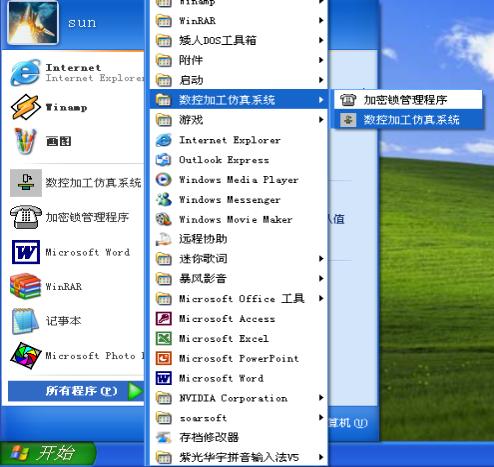Click the sun user account picture

pos(33,23)
